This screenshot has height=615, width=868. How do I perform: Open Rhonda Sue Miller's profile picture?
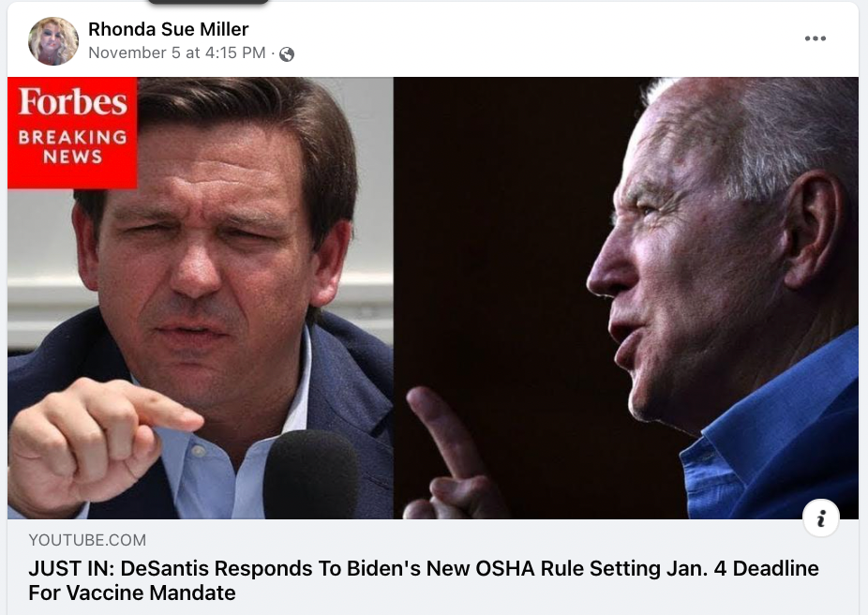pyautogui.click(x=53, y=41)
